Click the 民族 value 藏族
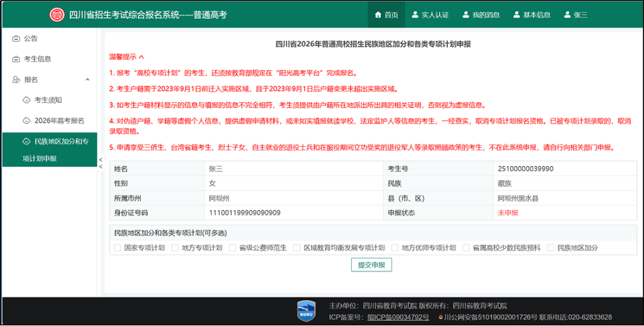The height and width of the screenshot is (326, 644). click(505, 183)
